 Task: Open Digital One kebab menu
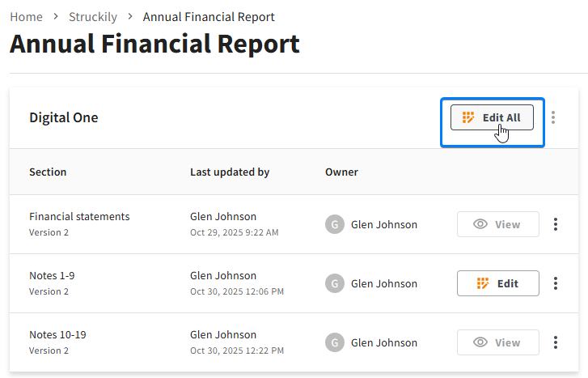553,117
